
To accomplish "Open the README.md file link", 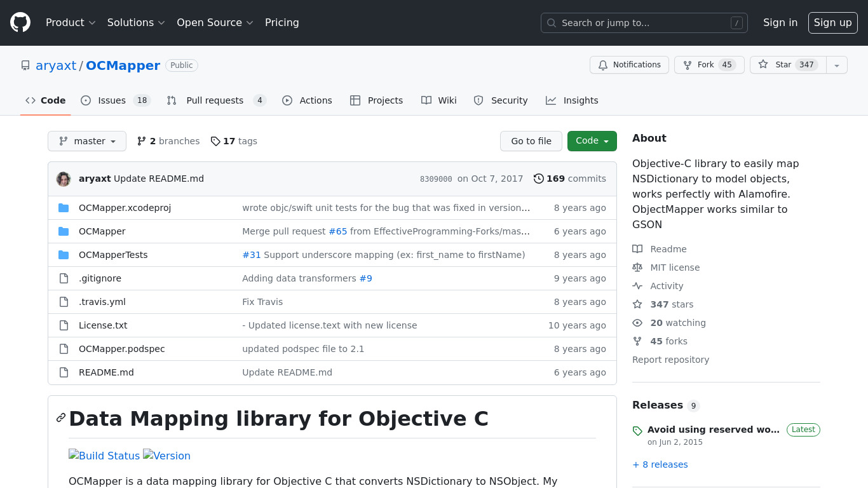I will (x=106, y=372).
